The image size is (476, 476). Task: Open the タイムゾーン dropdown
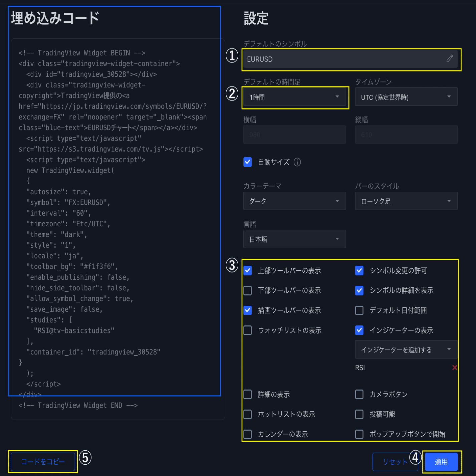click(406, 97)
